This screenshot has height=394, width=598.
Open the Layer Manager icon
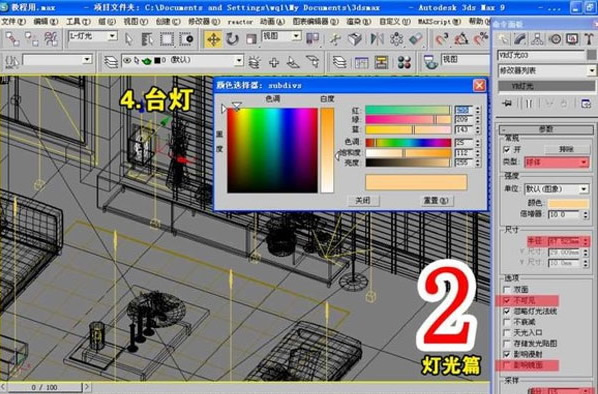tap(111, 62)
